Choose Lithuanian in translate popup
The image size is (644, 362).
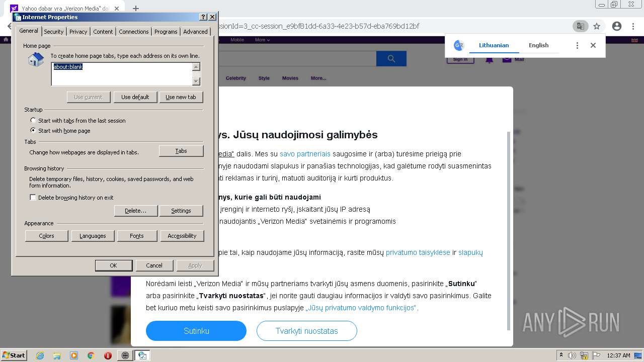click(494, 45)
